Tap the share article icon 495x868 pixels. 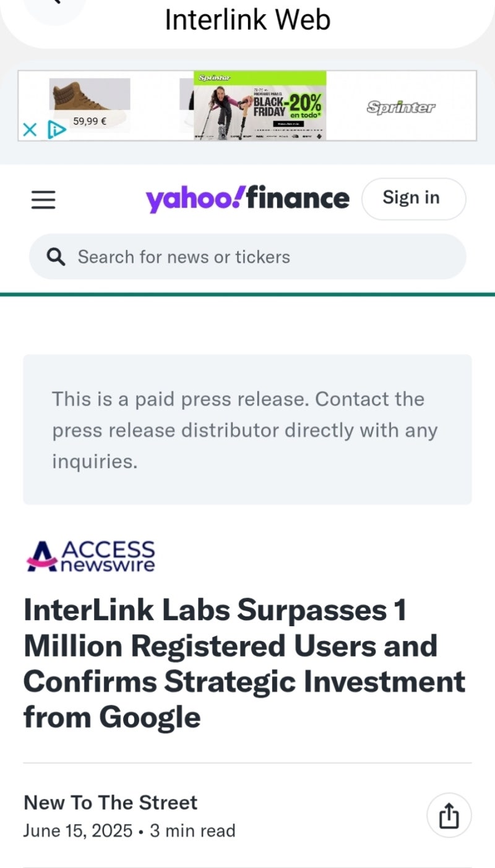coord(449,816)
